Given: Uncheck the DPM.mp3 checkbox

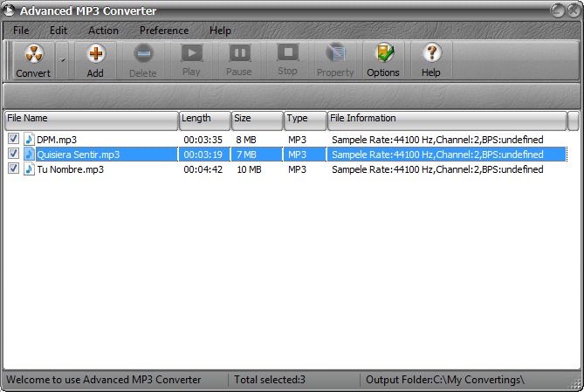Looking at the screenshot, I should (13, 139).
